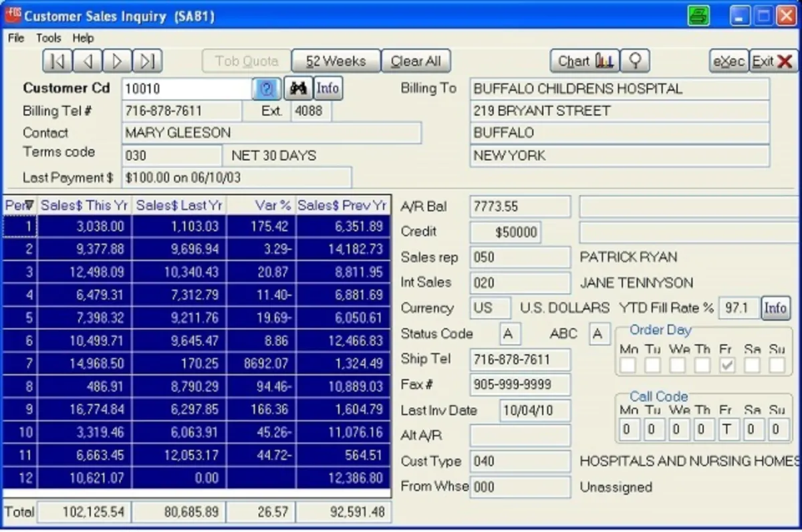The height and width of the screenshot is (532, 802).
Task: Click the light bulb icon button
Action: (636, 61)
